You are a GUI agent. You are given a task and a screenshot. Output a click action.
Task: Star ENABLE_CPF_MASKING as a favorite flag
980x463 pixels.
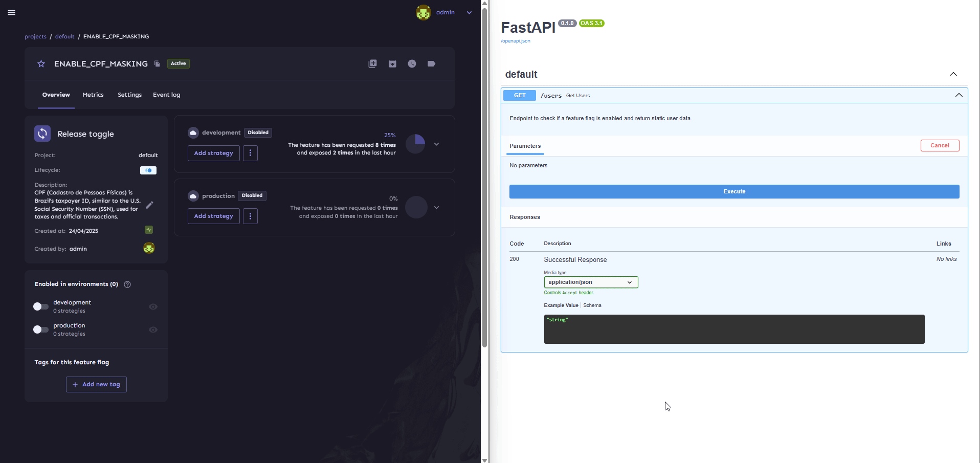tap(41, 64)
